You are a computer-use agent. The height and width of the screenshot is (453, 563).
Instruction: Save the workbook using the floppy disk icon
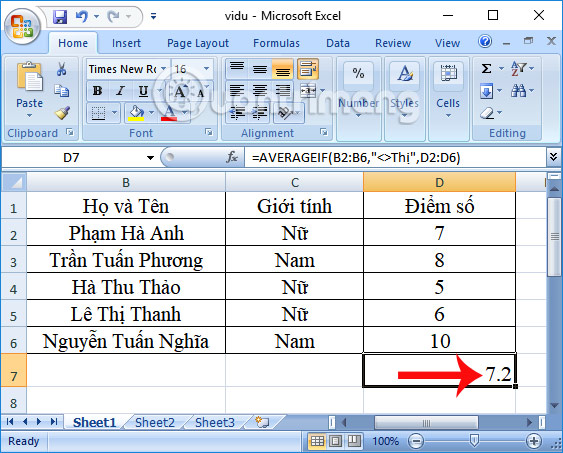(60, 17)
